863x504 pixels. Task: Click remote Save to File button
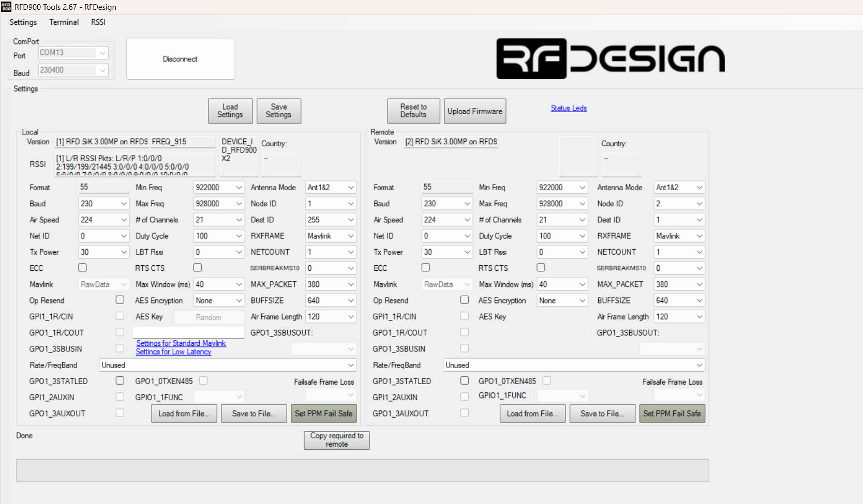(603, 414)
